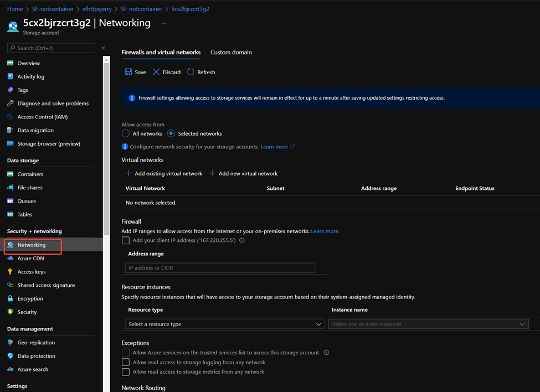The width and height of the screenshot is (540, 392).
Task: Click the Address range column header
Action: [378, 188]
